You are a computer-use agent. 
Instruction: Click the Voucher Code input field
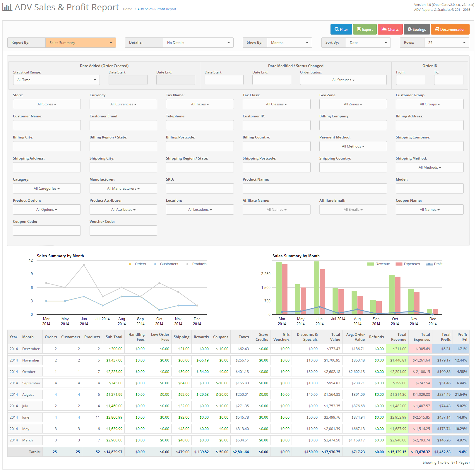[123, 231]
